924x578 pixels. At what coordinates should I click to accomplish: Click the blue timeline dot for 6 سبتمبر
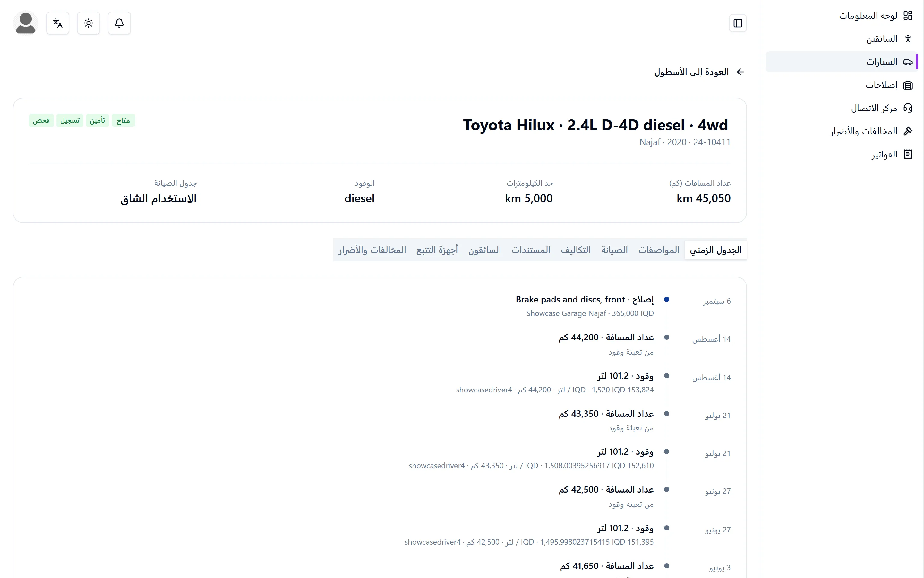click(667, 299)
